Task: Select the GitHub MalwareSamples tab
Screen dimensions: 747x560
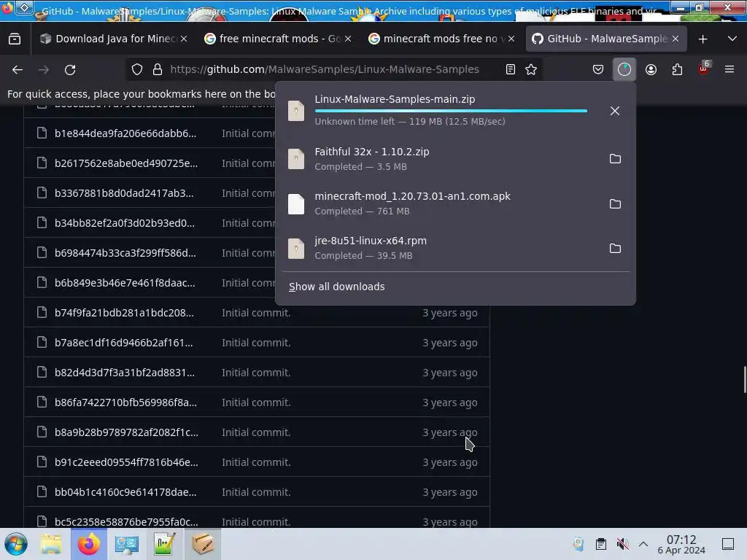Action: pyautogui.click(x=606, y=39)
